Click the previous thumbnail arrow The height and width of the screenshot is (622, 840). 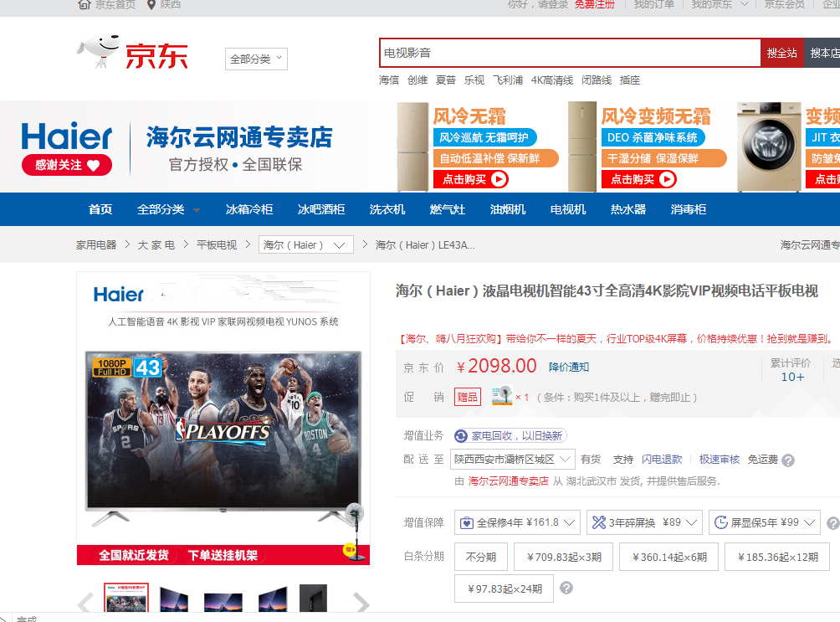coord(85,604)
